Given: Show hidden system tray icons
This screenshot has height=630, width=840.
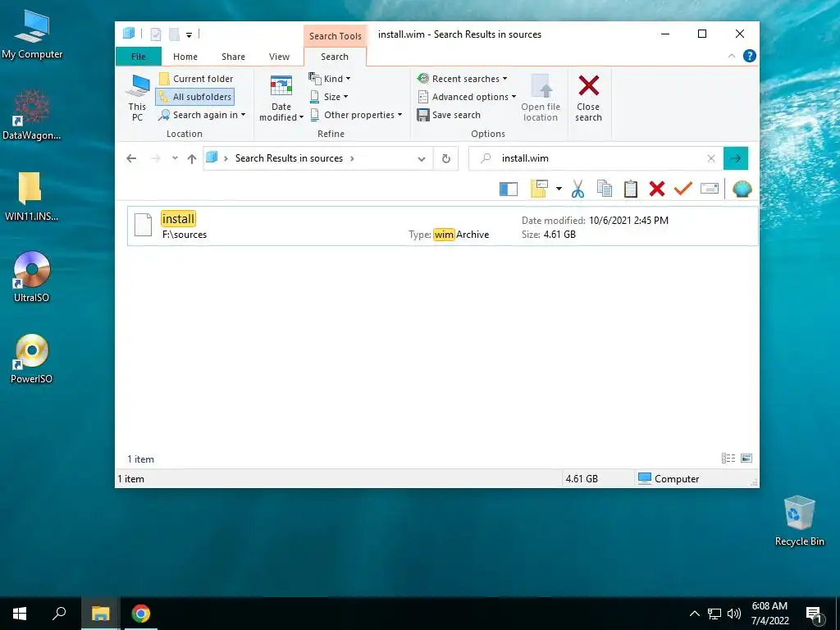Looking at the screenshot, I should (x=694, y=614).
